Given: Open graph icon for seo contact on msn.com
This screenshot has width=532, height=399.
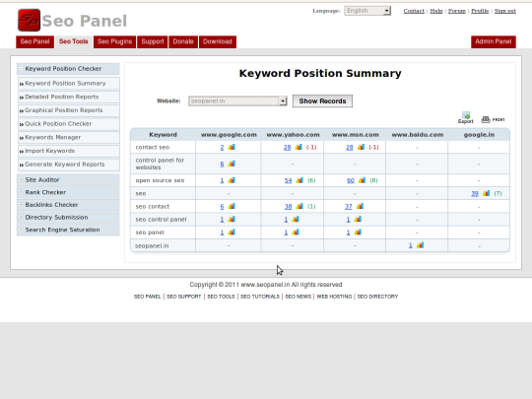Looking at the screenshot, I should [x=360, y=206].
